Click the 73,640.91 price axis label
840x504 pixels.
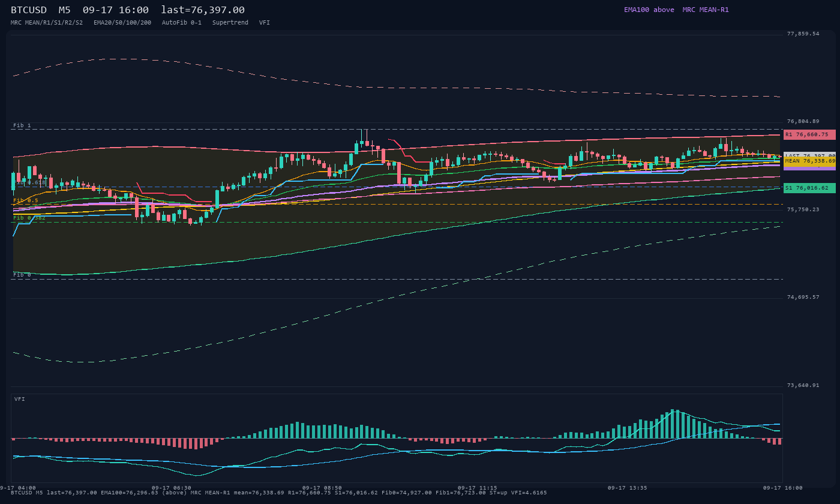pyautogui.click(x=803, y=385)
